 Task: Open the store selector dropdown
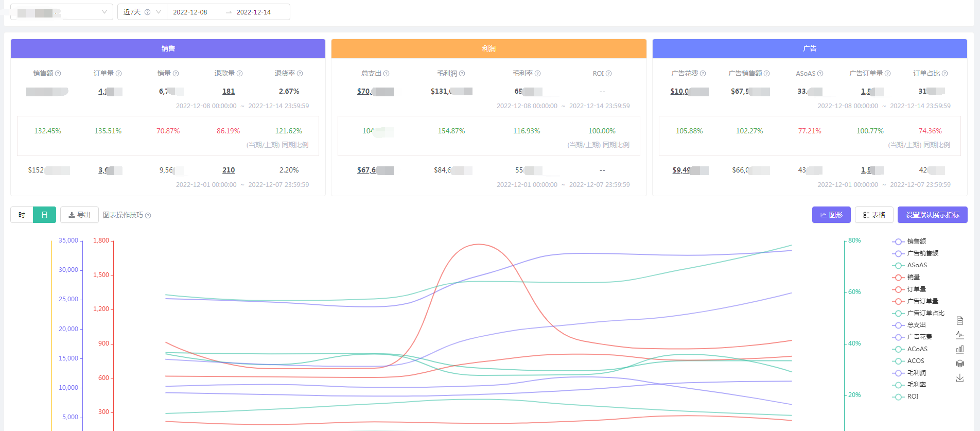tap(62, 12)
